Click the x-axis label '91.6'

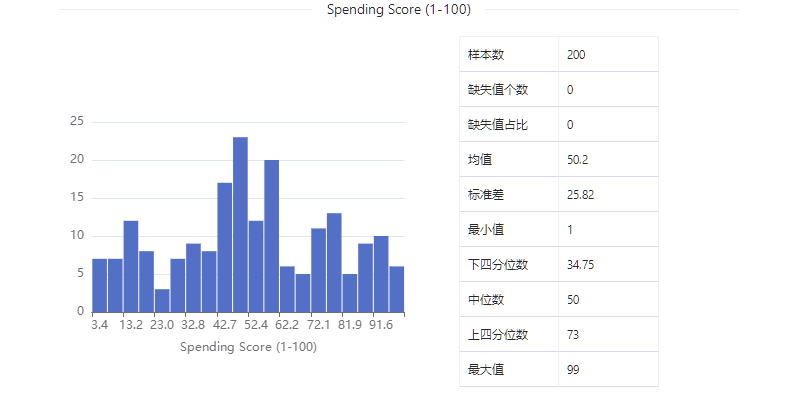pos(381,325)
